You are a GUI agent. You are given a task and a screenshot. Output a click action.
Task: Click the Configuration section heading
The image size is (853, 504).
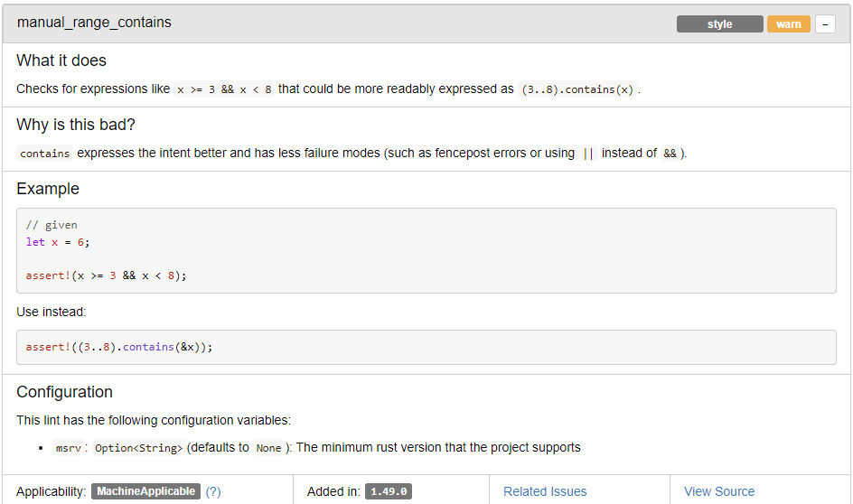click(65, 392)
